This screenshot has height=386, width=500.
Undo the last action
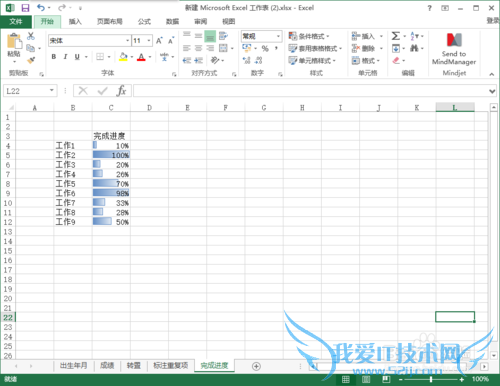(x=41, y=8)
